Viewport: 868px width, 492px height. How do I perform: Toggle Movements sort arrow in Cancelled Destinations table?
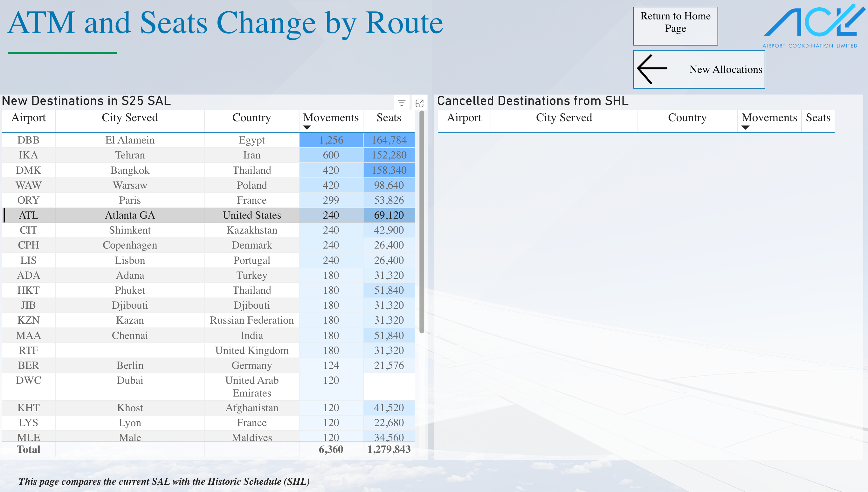click(x=745, y=127)
